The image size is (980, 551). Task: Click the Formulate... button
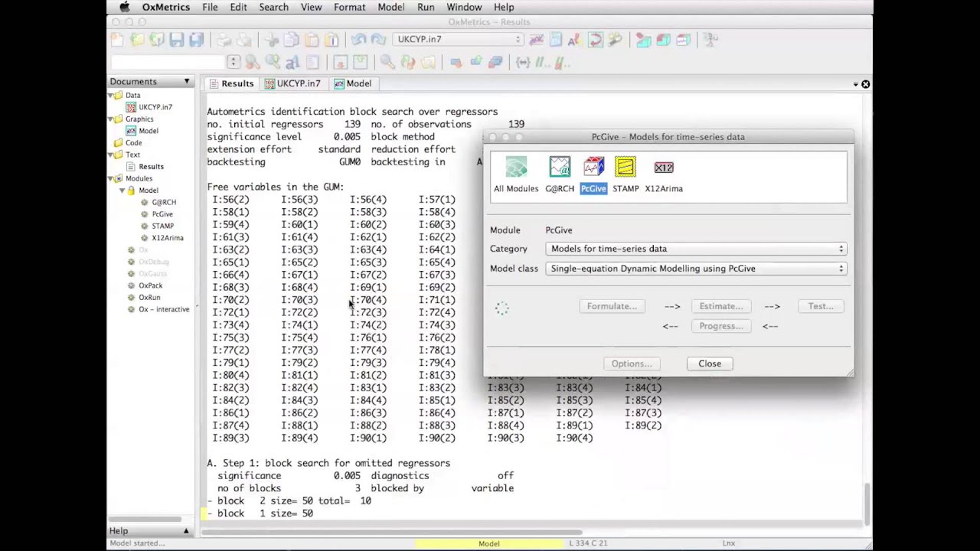click(x=612, y=306)
